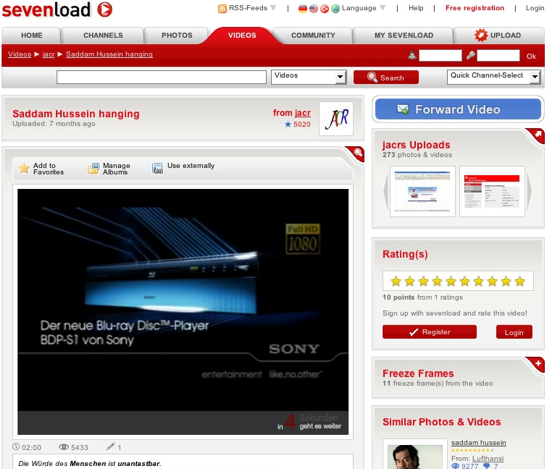
Task: Click the Sony ad video player
Action: point(183,311)
